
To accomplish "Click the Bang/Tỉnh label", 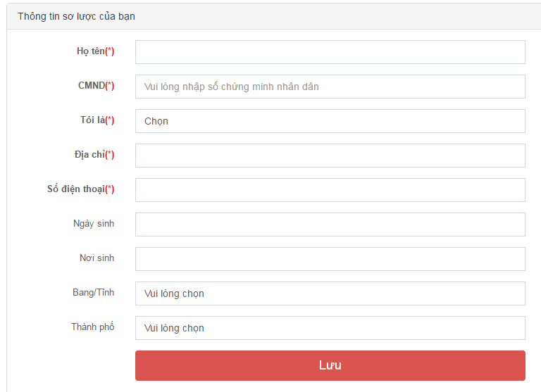I will pyautogui.click(x=93, y=293).
